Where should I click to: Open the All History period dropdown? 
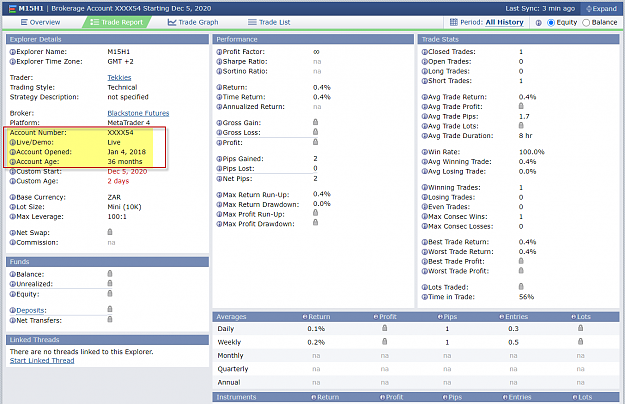pos(504,22)
